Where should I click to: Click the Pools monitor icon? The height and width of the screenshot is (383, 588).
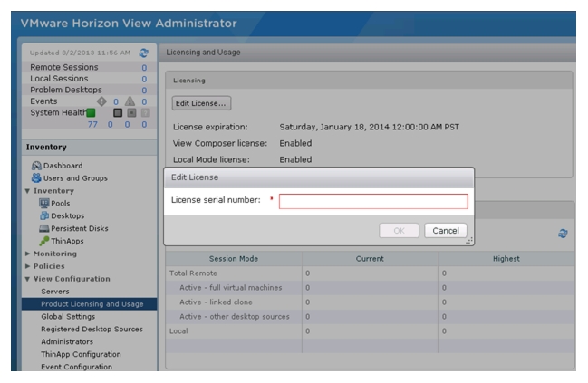click(x=43, y=203)
